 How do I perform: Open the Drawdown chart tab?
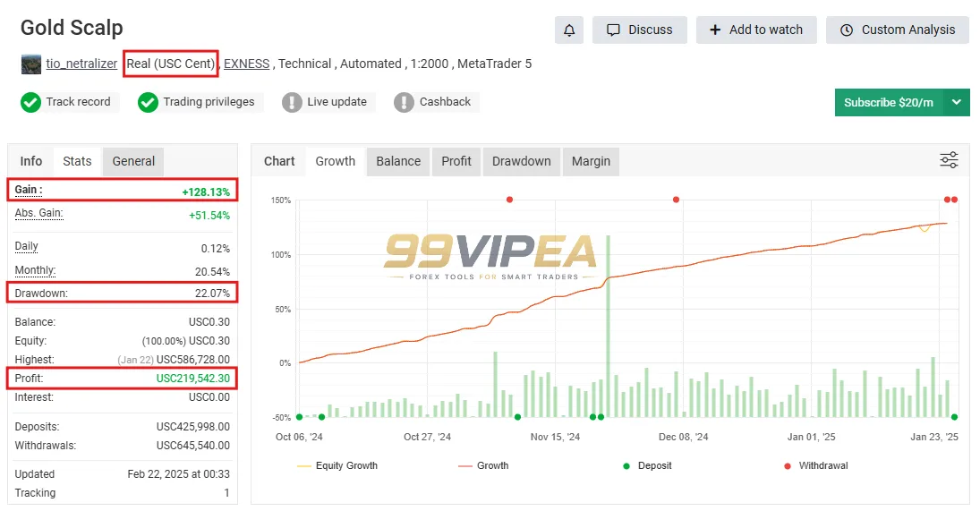click(521, 161)
